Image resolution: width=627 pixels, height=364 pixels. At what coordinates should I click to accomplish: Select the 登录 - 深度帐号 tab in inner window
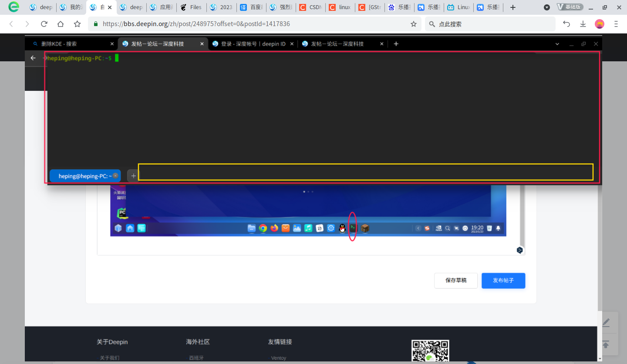253,43
